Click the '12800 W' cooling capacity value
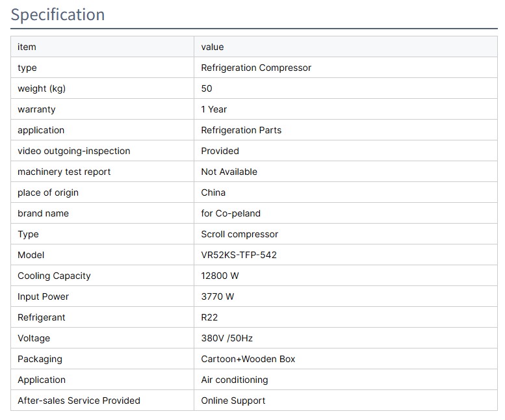The width and height of the screenshot is (505, 420). coord(220,276)
